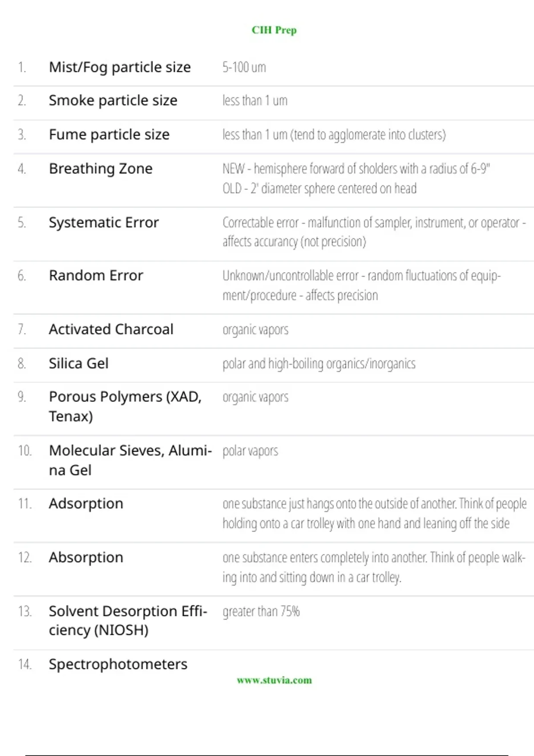This screenshot has width=534, height=756.
Task: Select the Spectrophotometers term
Action: 118,664
